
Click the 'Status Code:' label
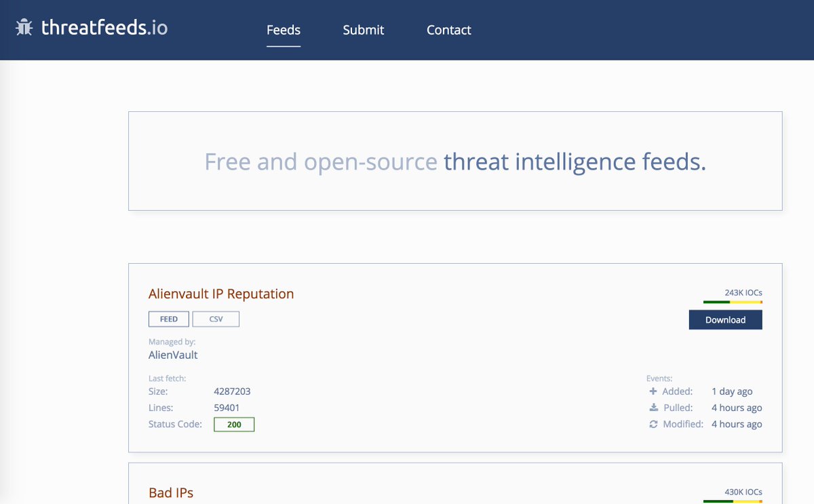[175, 424]
